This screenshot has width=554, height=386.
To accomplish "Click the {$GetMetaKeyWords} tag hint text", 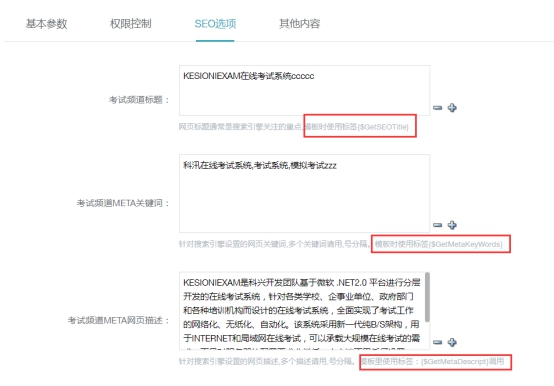I will point(466,244).
